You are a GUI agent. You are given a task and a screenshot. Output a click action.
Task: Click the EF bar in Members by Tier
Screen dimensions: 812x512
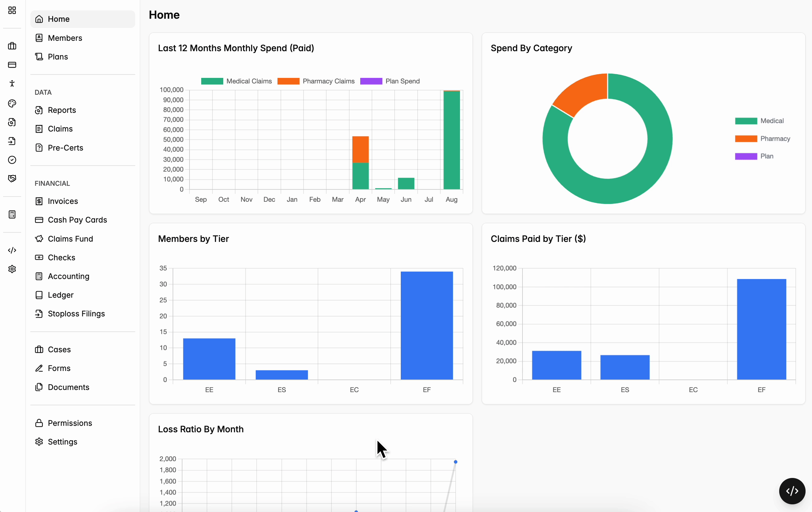[427, 325]
